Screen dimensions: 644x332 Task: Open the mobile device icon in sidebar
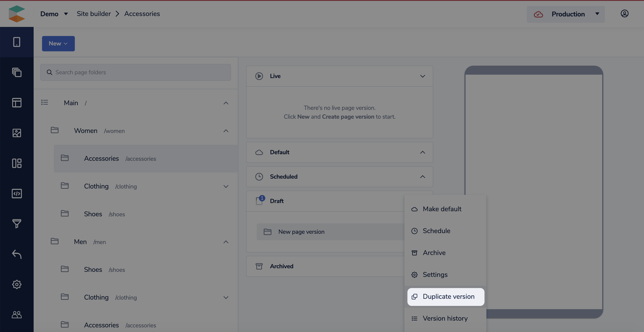pyautogui.click(x=17, y=42)
